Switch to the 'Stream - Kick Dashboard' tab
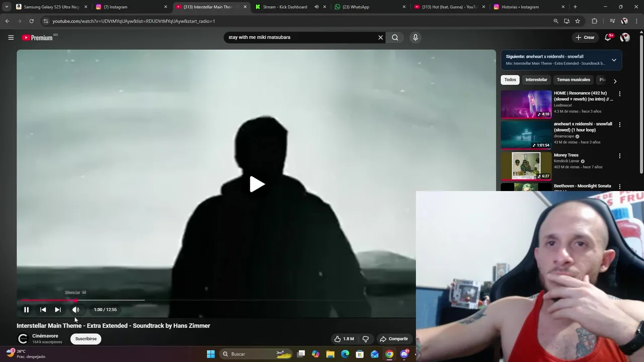Image resolution: width=644 pixels, height=362 pixels. [x=284, y=7]
